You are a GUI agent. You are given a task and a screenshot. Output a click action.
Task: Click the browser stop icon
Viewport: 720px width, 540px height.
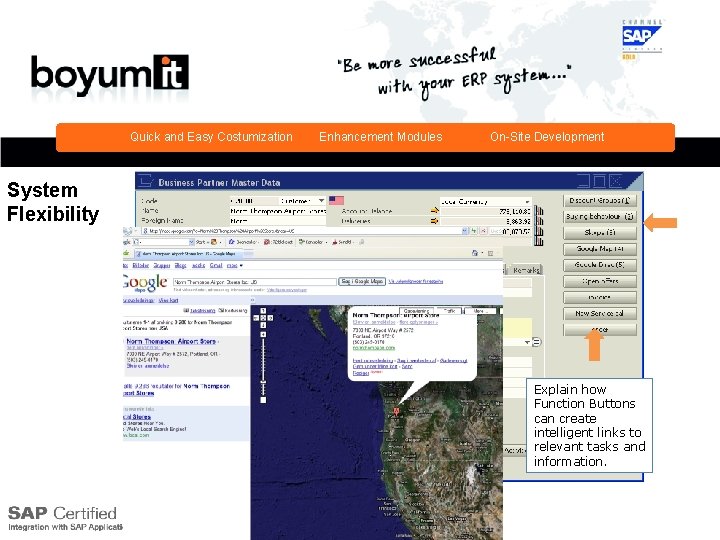pyautogui.click(x=483, y=231)
